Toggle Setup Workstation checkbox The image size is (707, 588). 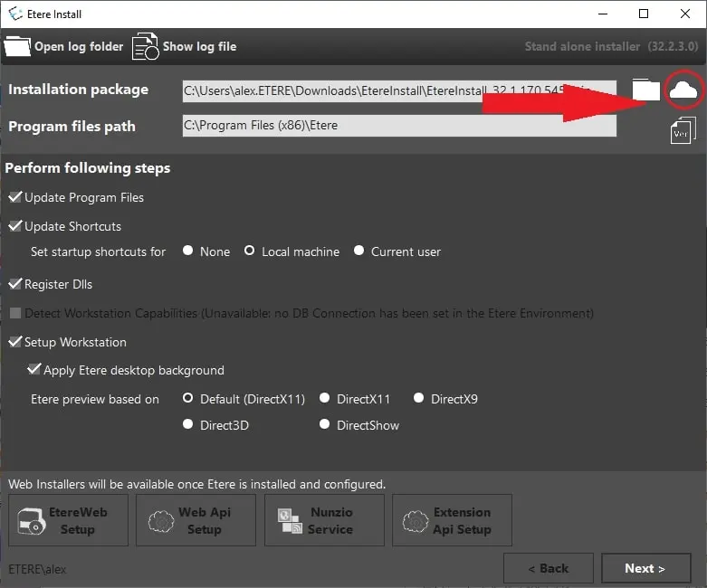pyautogui.click(x=15, y=342)
